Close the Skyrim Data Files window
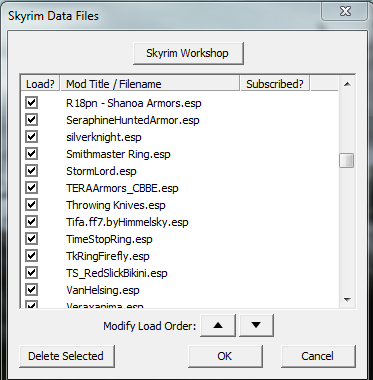 click(345, 11)
